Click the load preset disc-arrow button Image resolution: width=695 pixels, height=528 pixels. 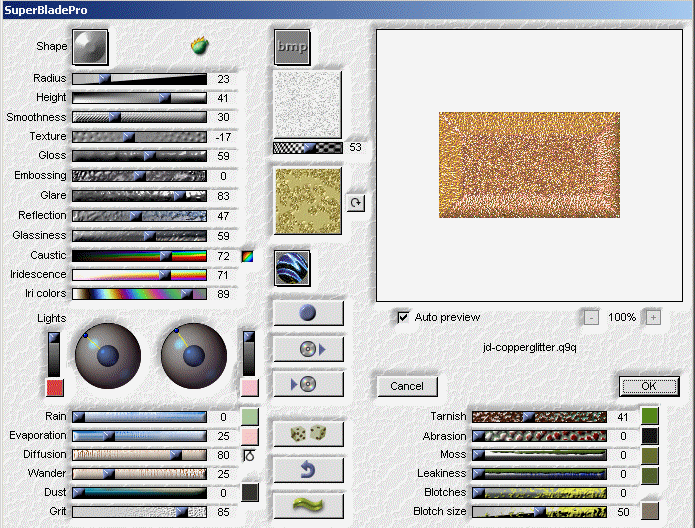point(308,349)
